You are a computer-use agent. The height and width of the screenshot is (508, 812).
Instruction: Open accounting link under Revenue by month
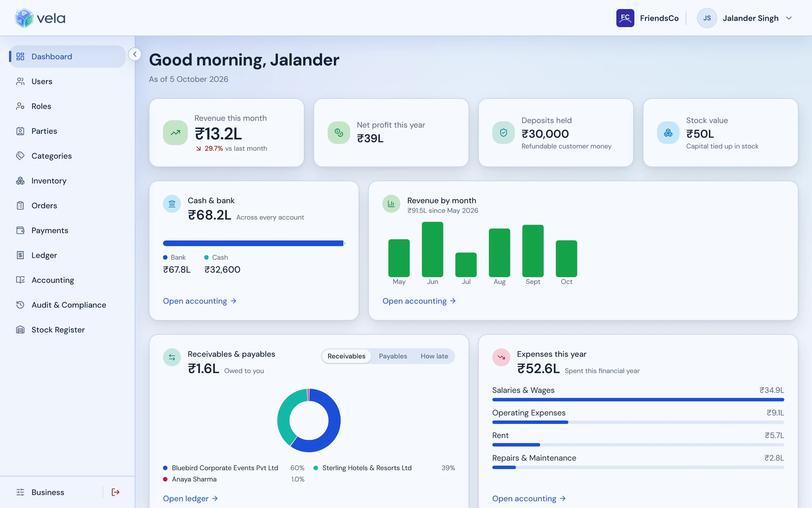(x=419, y=301)
